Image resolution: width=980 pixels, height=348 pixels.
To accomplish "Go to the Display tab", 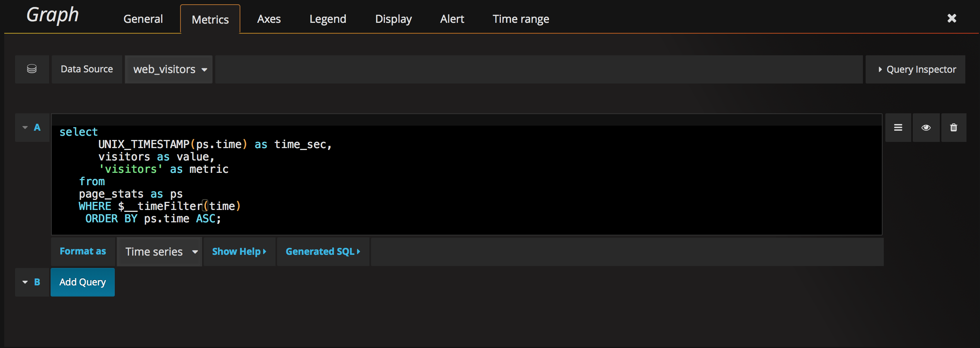I will pos(393,19).
